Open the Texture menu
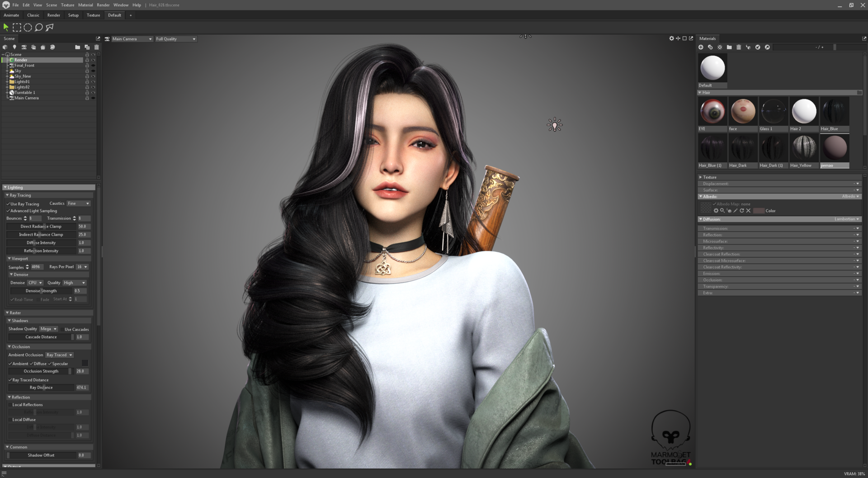 tap(67, 5)
